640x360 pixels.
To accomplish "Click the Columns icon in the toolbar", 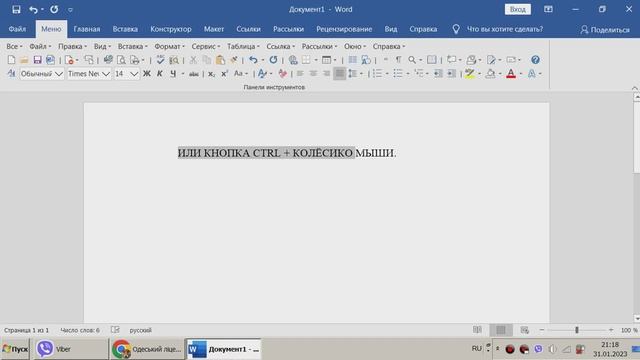I will (352, 60).
